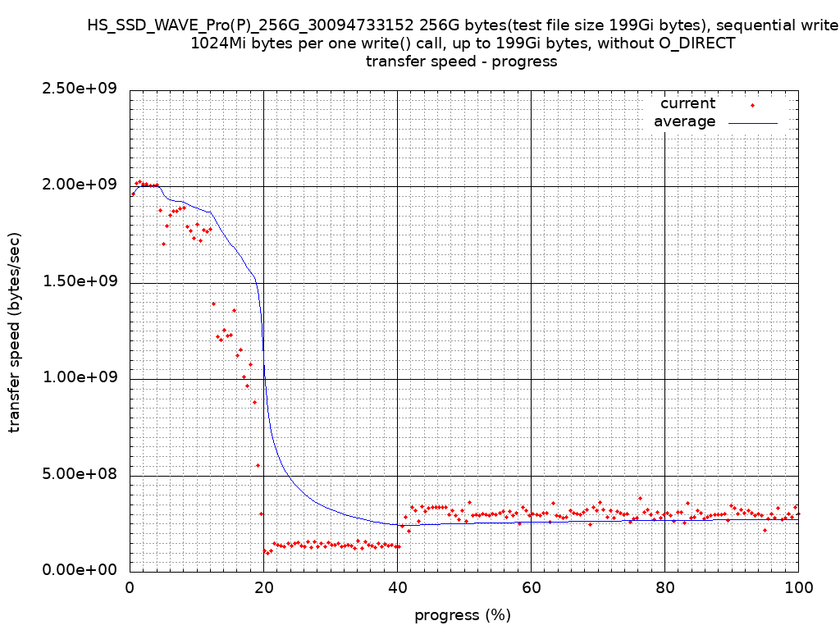The width and height of the screenshot is (840, 630).
Task: Click the chart title line starting with HS_SSD_WAVE_Pro
Action: tap(463, 25)
